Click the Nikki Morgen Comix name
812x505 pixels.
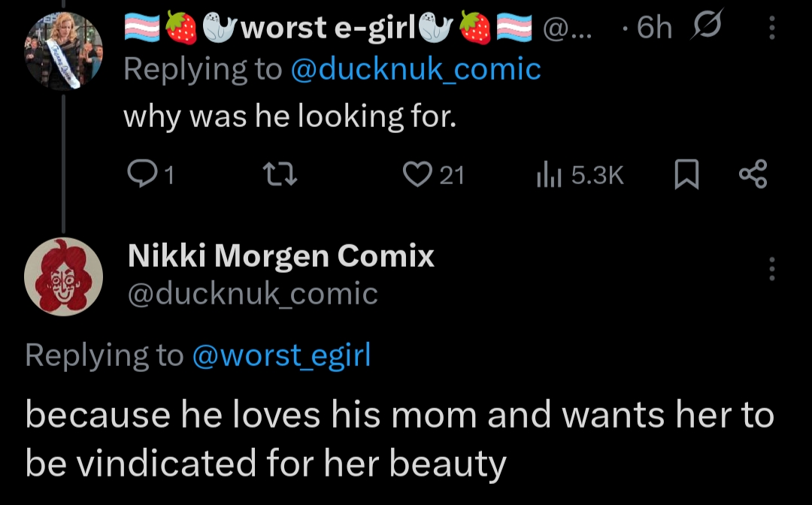(x=281, y=257)
